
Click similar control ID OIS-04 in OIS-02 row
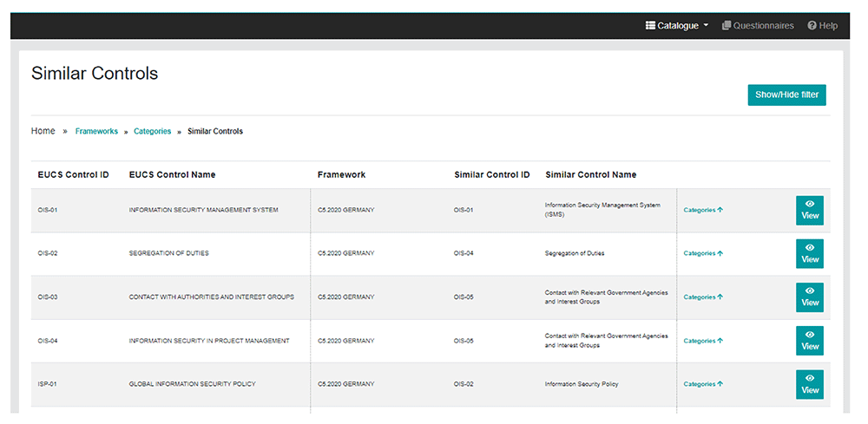(x=464, y=253)
